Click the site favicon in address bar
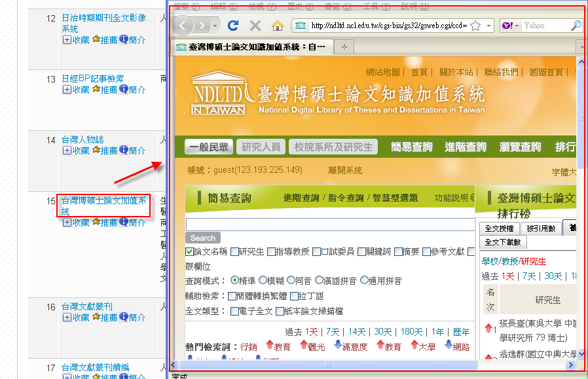The height and width of the screenshot is (379, 588). tap(301, 26)
